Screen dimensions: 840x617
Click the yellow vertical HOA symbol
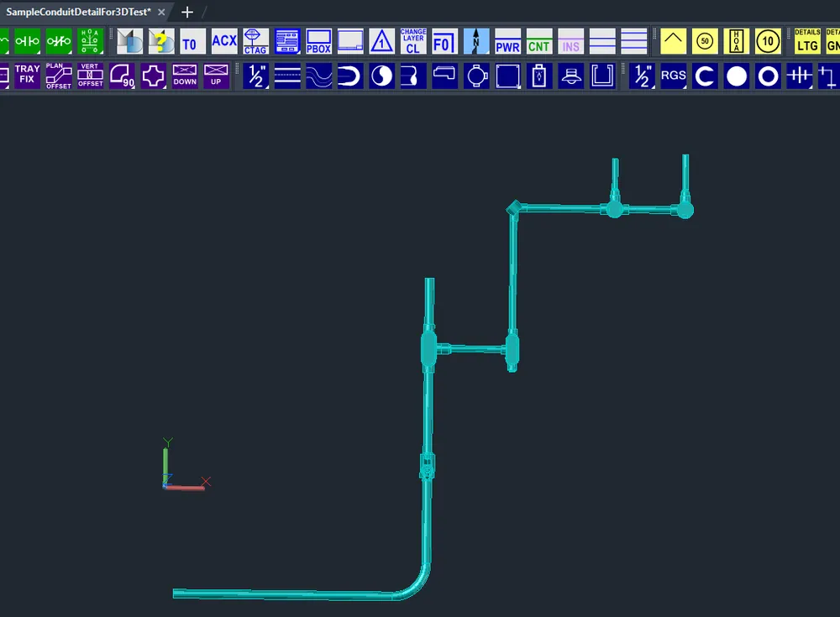[x=737, y=41]
